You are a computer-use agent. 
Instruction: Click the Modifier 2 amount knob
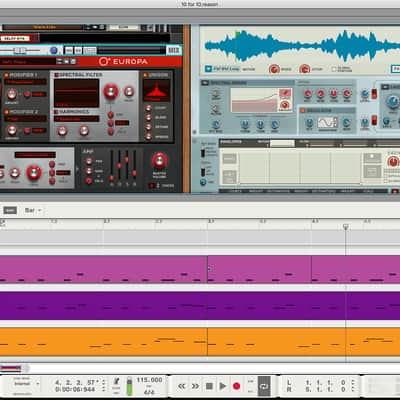click(x=12, y=130)
